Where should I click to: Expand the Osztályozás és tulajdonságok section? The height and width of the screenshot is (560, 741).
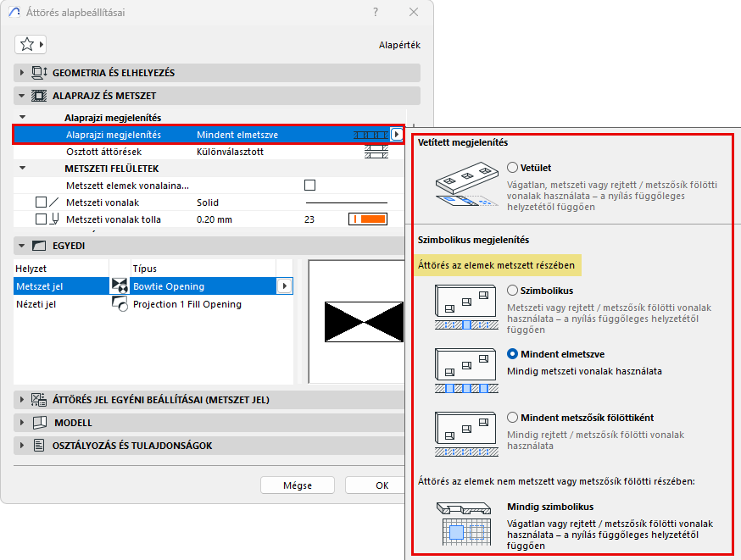[22, 446]
